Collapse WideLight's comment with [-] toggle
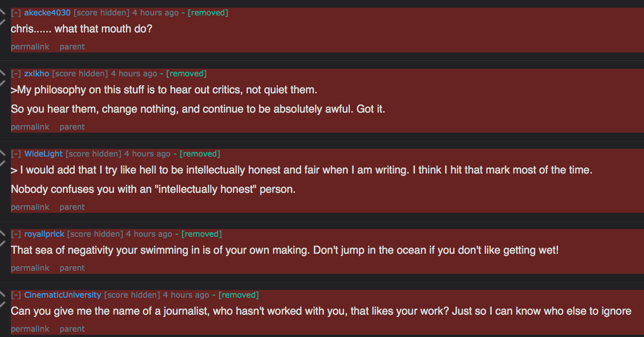 pos(16,154)
